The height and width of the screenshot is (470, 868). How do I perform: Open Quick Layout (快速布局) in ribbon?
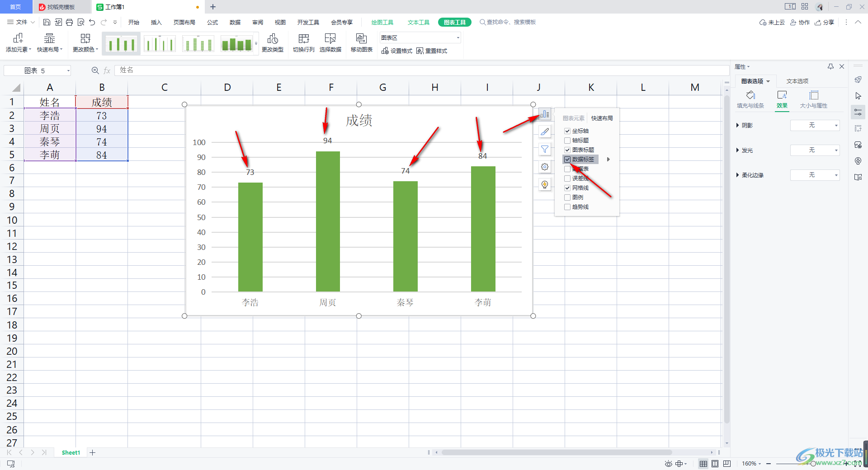50,43
